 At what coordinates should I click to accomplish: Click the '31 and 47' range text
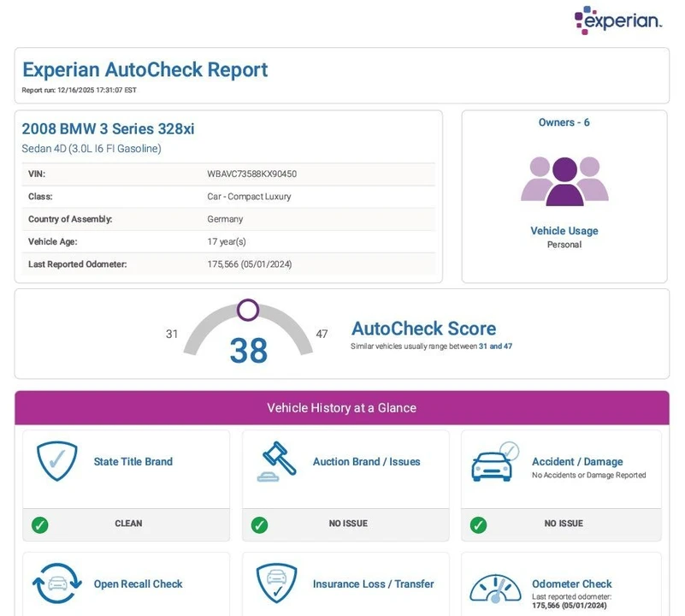pyautogui.click(x=495, y=346)
